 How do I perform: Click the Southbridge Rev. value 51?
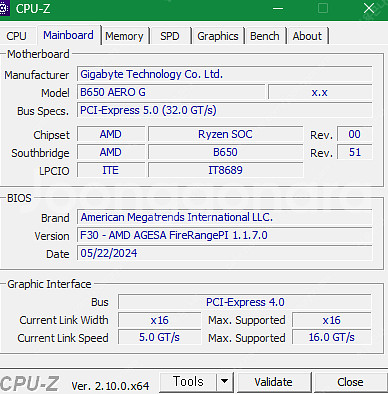354,152
